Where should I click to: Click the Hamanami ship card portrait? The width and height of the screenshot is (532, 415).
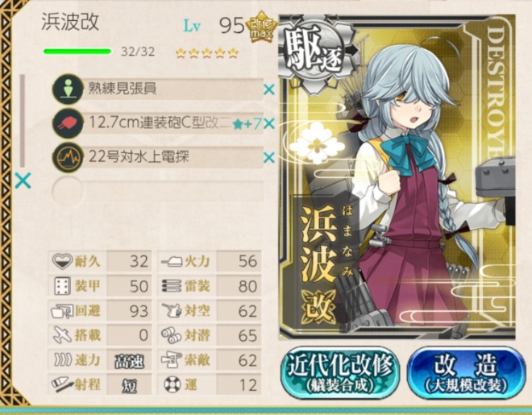click(x=397, y=177)
